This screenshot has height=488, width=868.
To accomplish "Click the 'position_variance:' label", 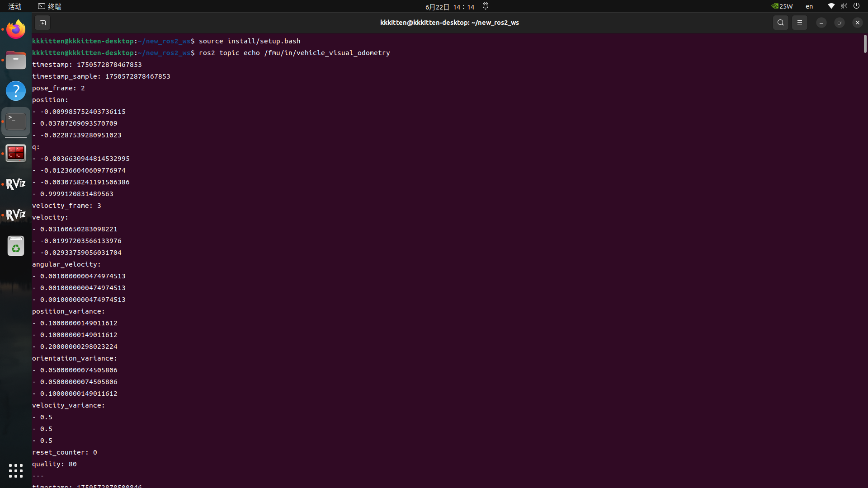I will (x=68, y=311).
